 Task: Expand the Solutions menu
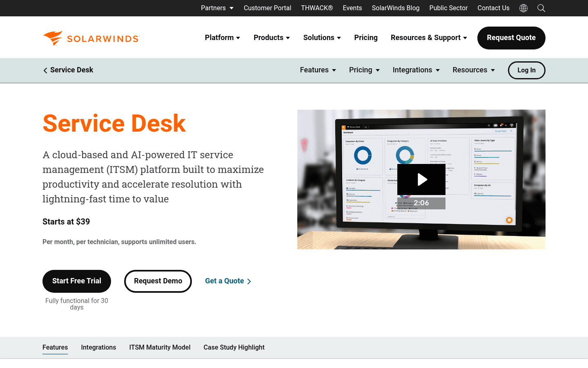point(322,38)
